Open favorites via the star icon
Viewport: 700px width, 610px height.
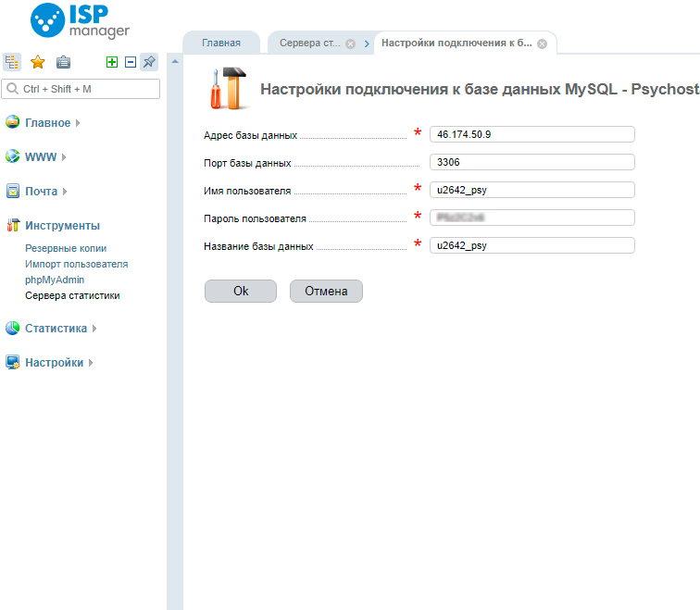point(38,62)
